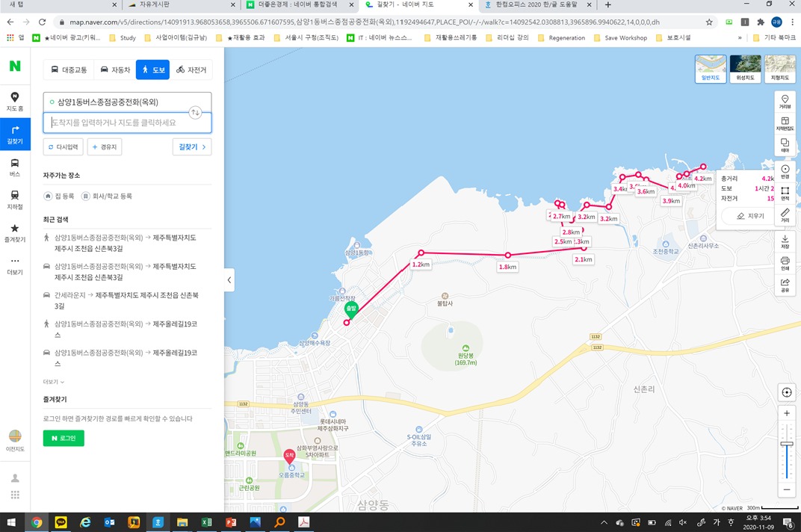801x532 pixels.
Task: Click 회사/학교 등록 register work
Action: coord(107,197)
